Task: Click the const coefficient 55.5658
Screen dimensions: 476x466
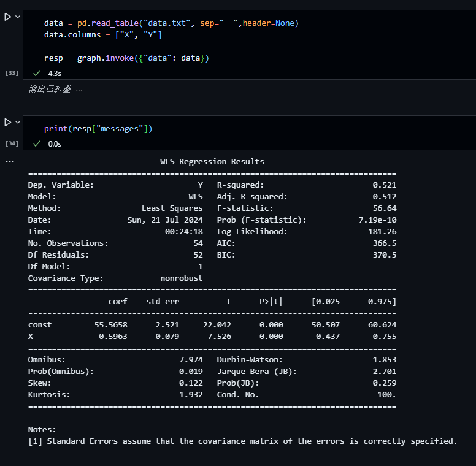Action: [x=110, y=325]
